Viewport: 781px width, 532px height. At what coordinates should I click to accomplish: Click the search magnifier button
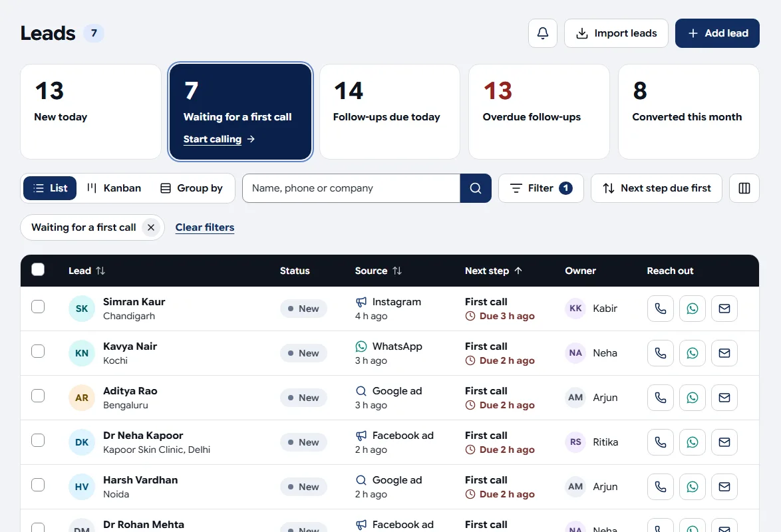pos(476,188)
